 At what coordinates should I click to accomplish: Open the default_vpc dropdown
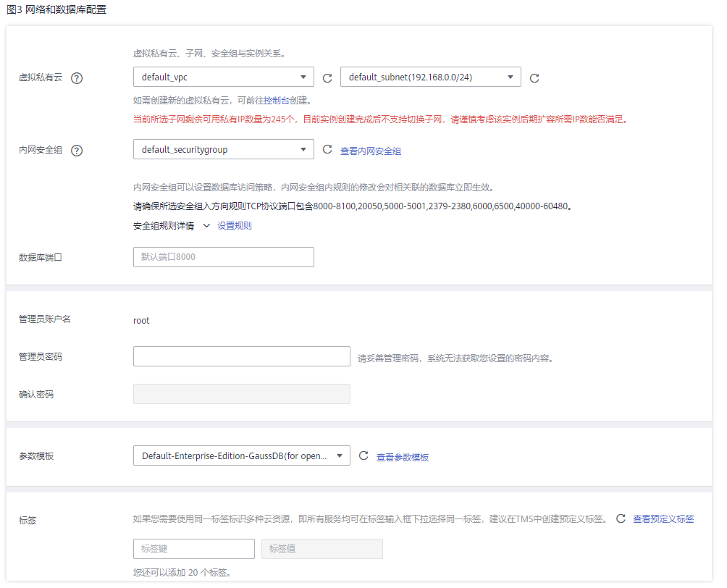click(224, 77)
